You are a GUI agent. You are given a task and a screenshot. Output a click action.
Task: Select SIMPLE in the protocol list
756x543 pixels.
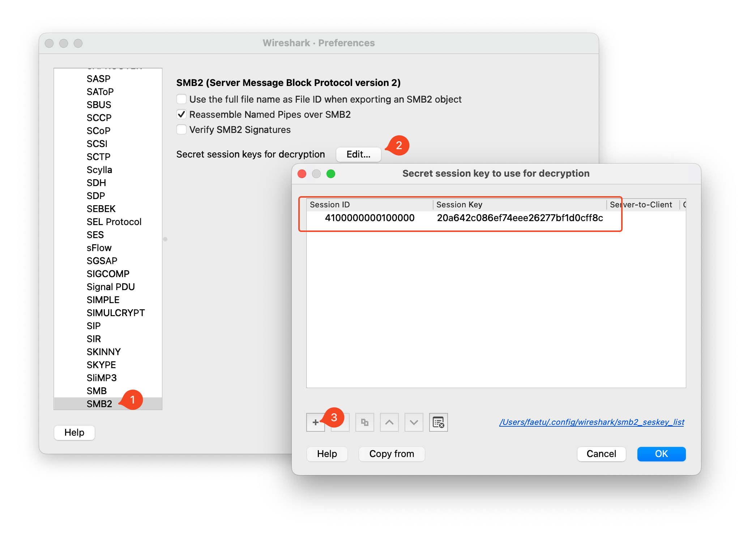pos(108,299)
